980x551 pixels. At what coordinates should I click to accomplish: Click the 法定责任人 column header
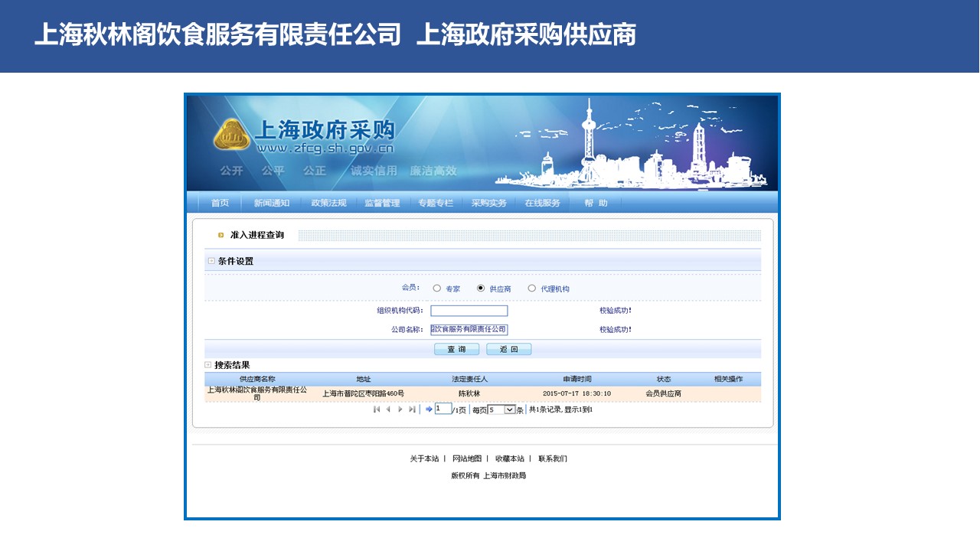469,379
